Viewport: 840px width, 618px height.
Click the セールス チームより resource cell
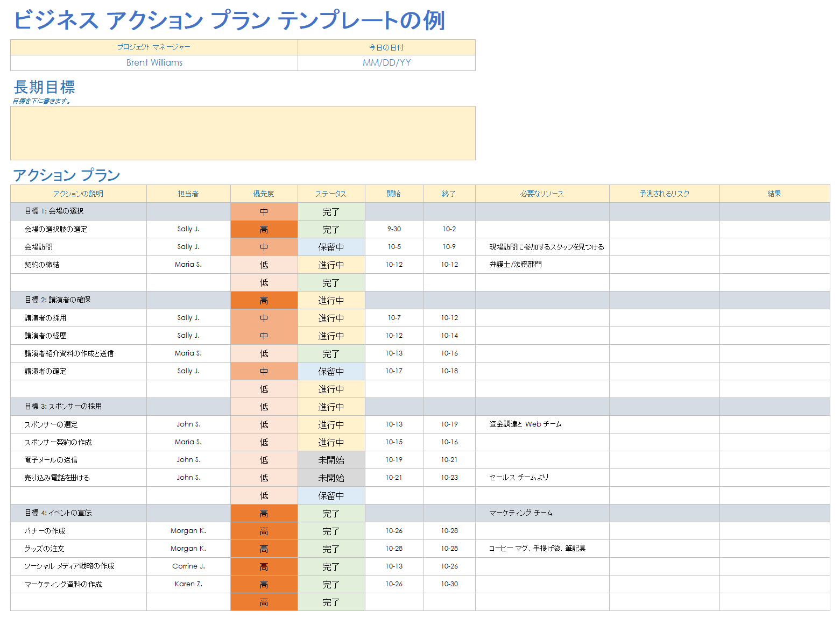point(542,478)
